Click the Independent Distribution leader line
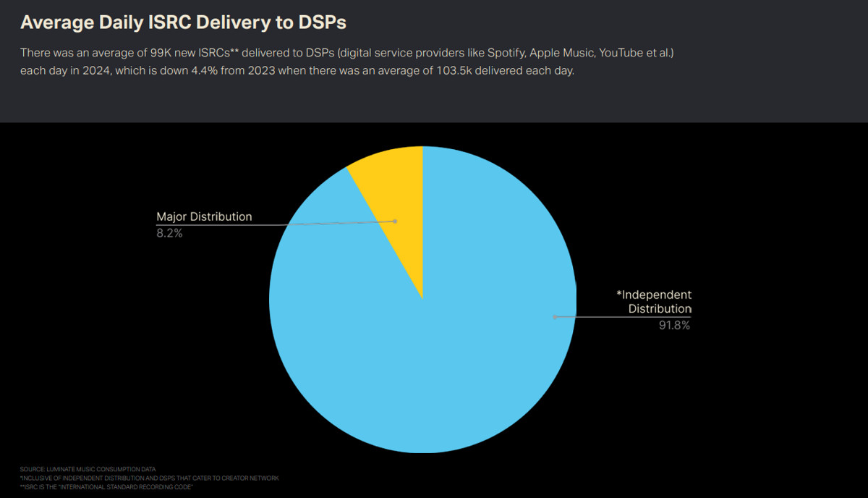Viewport: 868px width, 498px height. [x=622, y=316]
